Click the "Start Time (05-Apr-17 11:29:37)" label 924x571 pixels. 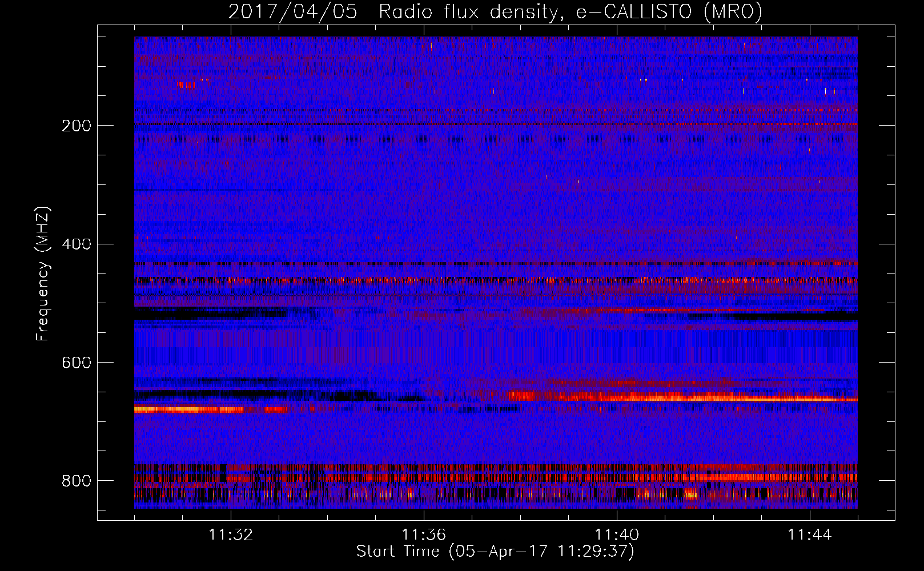click(495, 552)
